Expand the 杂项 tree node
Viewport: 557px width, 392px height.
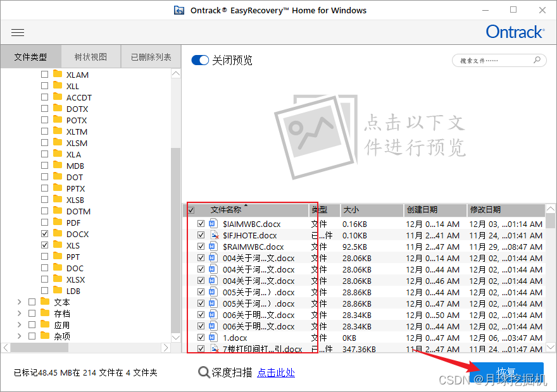pos(19,336)
